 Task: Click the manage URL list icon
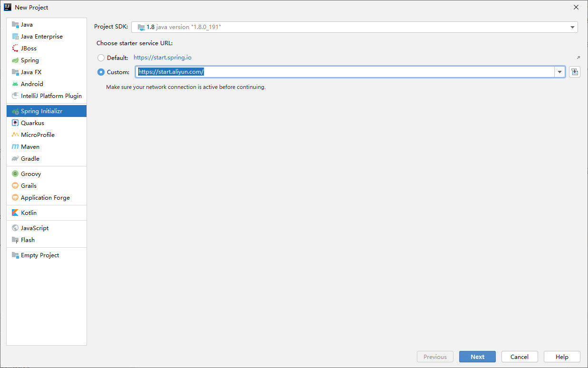(x=575, y=72)
